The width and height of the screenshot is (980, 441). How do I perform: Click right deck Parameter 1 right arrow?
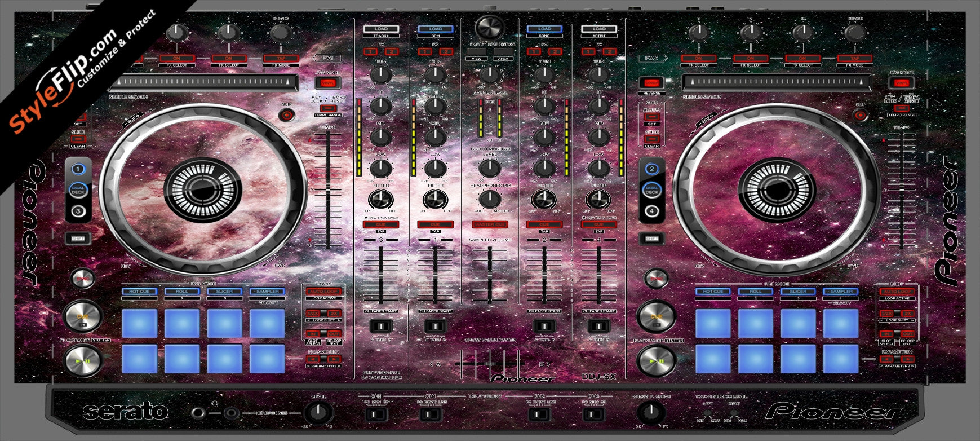908,359
